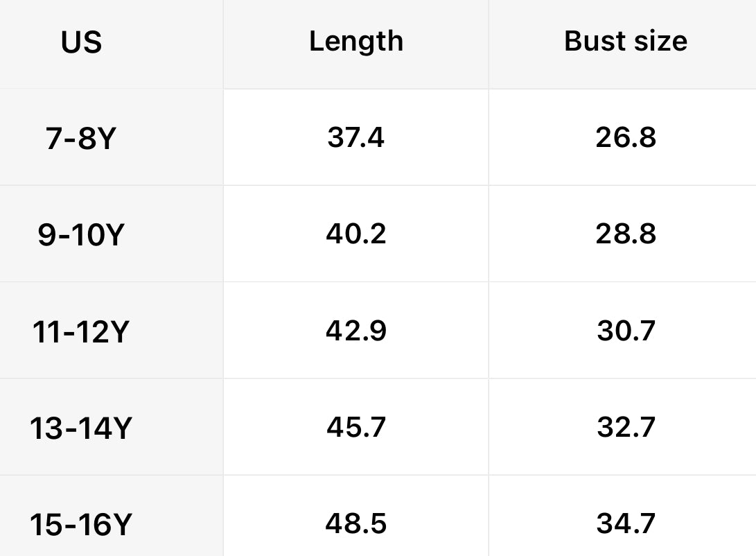Click the 30.7 bust size value

tap(625, 331)
